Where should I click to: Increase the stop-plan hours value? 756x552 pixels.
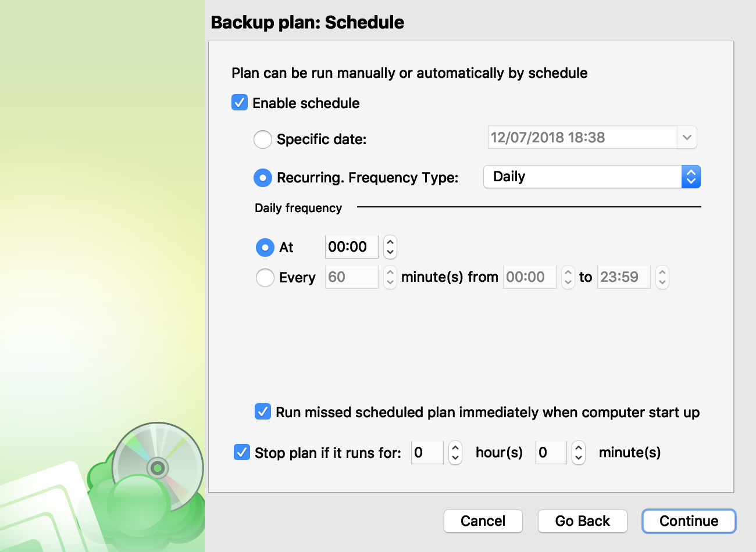455,449
